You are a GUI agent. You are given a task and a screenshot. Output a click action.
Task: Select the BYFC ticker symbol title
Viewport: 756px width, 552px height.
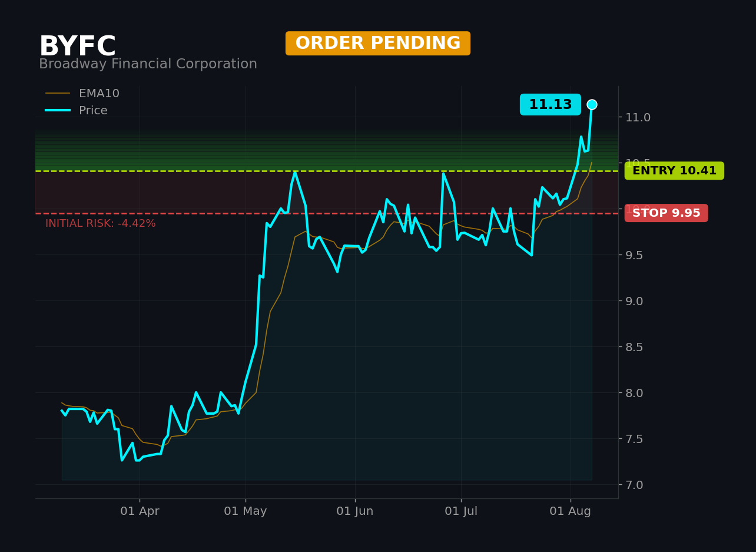(x=77, y=47)
